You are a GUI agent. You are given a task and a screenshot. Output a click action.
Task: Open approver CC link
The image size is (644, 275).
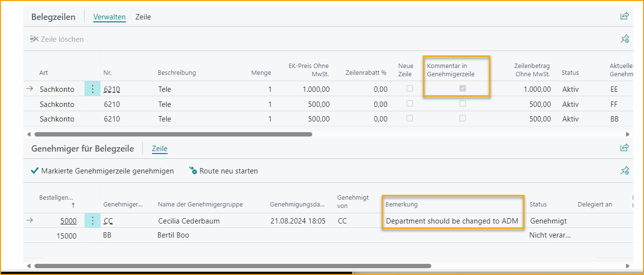[108, 221]
